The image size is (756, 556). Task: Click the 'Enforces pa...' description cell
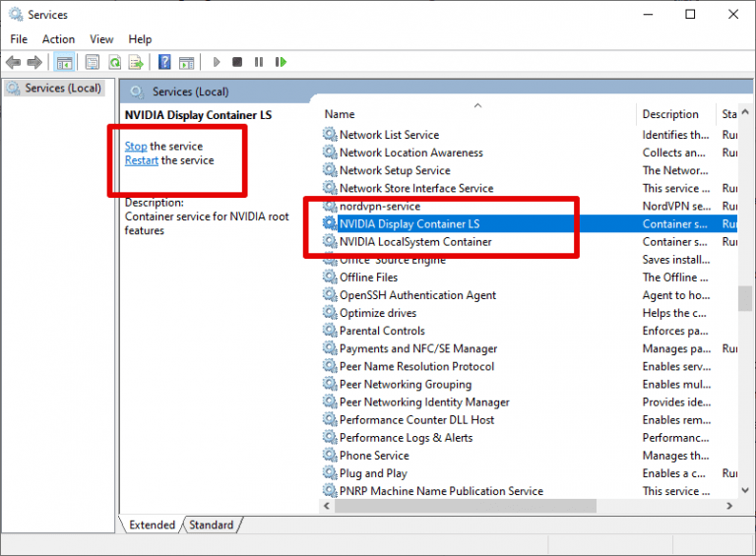pos(675,331)
